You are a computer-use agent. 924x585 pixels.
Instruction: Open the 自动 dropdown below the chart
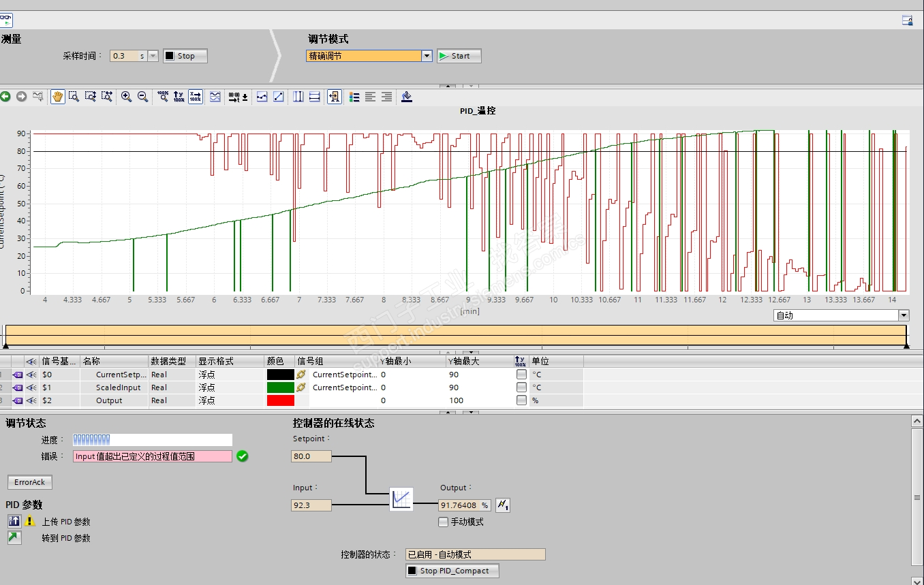coord(904,315)
